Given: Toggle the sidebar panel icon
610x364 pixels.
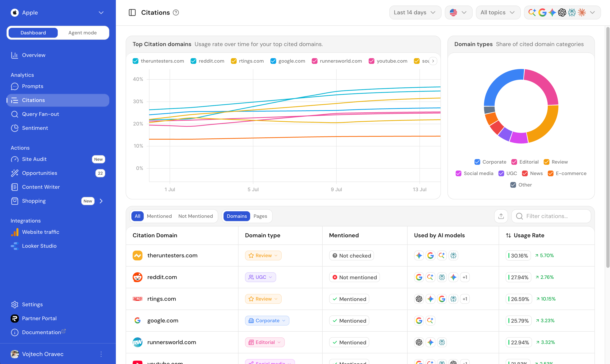Looking at the screenshot, I should pos(132,12).
